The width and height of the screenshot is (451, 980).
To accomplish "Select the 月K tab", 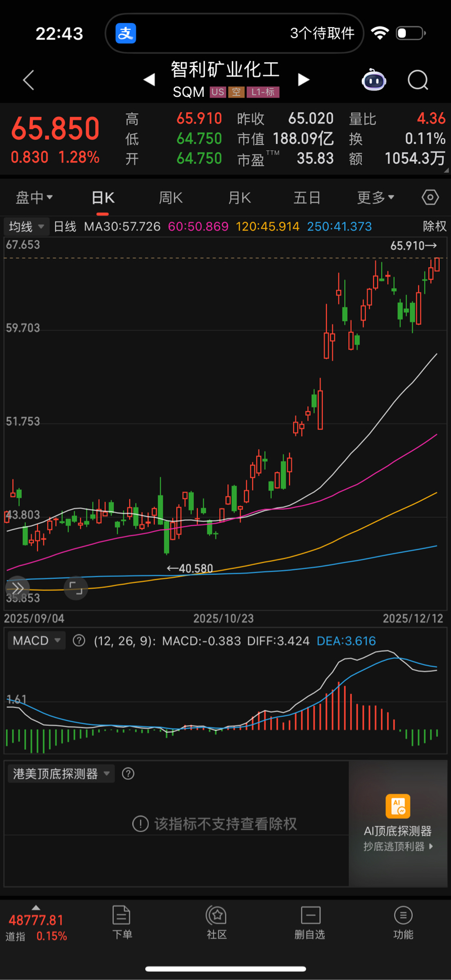I will click(240, 197).
